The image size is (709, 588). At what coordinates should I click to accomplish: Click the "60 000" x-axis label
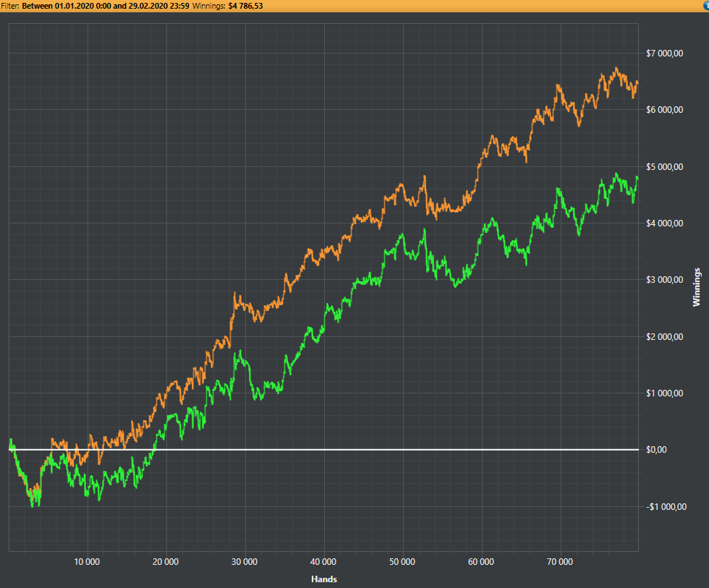(x=481, y=562)
